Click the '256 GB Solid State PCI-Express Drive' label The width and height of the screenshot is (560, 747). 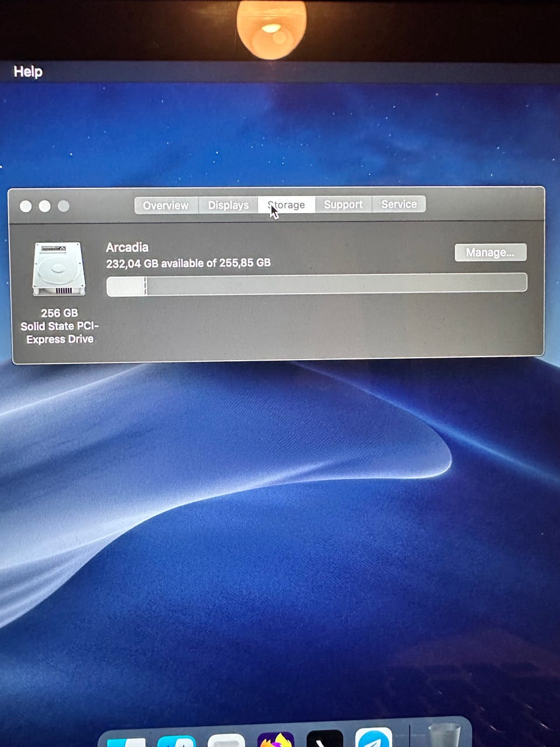pyautogui.click(x=60, y=326)
